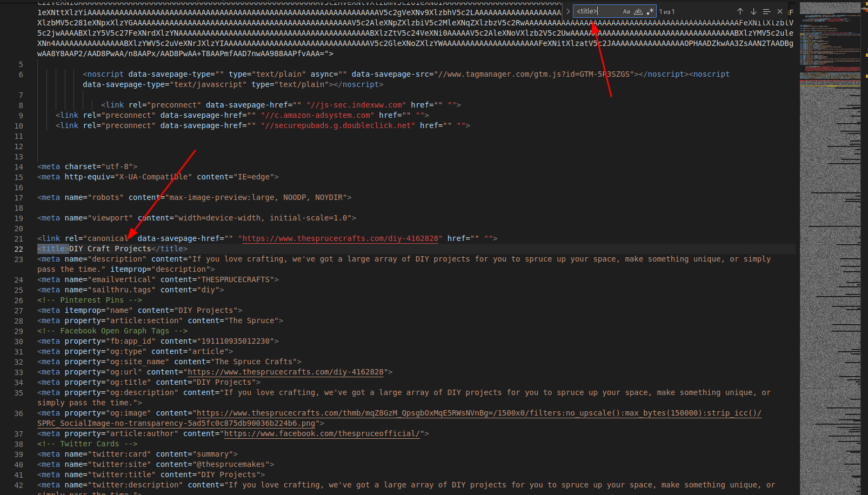Click the Pinterest Pins comment line
The height and width of the screenshot is (495, 868).
point(90,300)
